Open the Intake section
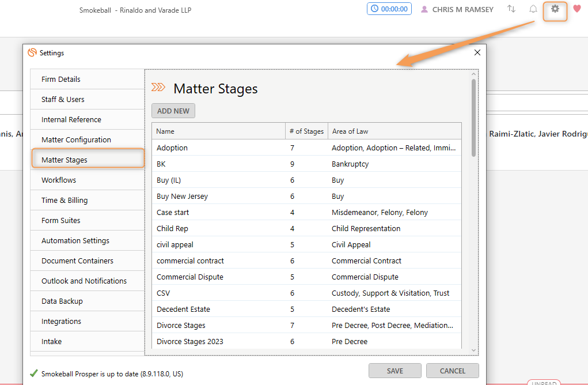This screenshot has height=385, width=588. 88,341
